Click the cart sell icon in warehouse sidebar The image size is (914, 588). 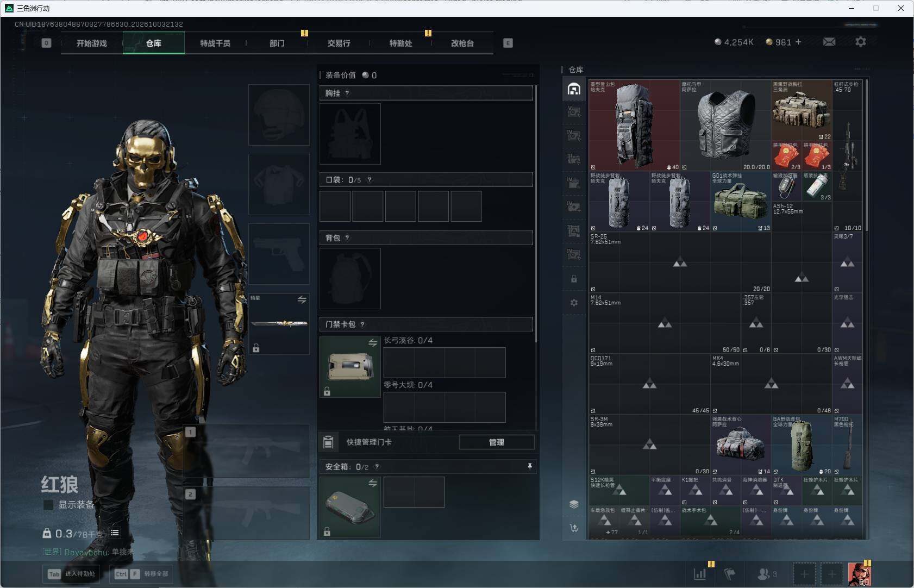pyautogui.click(x=574, y=528)
